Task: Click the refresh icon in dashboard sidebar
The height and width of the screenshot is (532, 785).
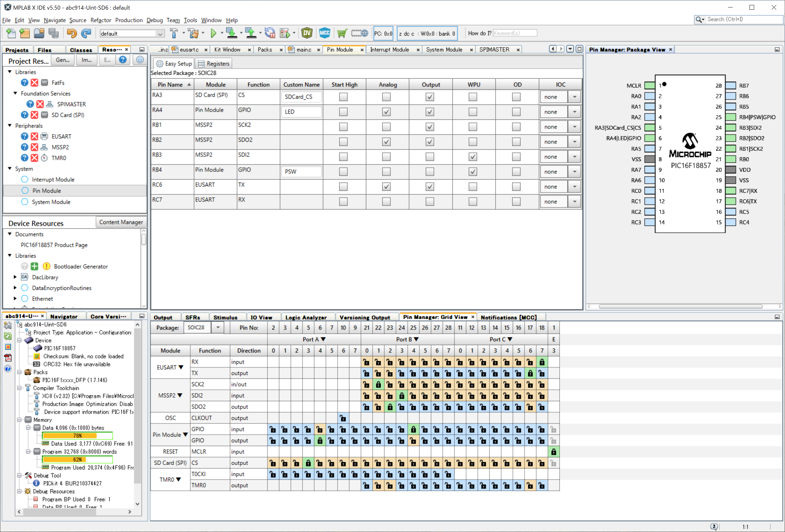Action: [8, 336]
